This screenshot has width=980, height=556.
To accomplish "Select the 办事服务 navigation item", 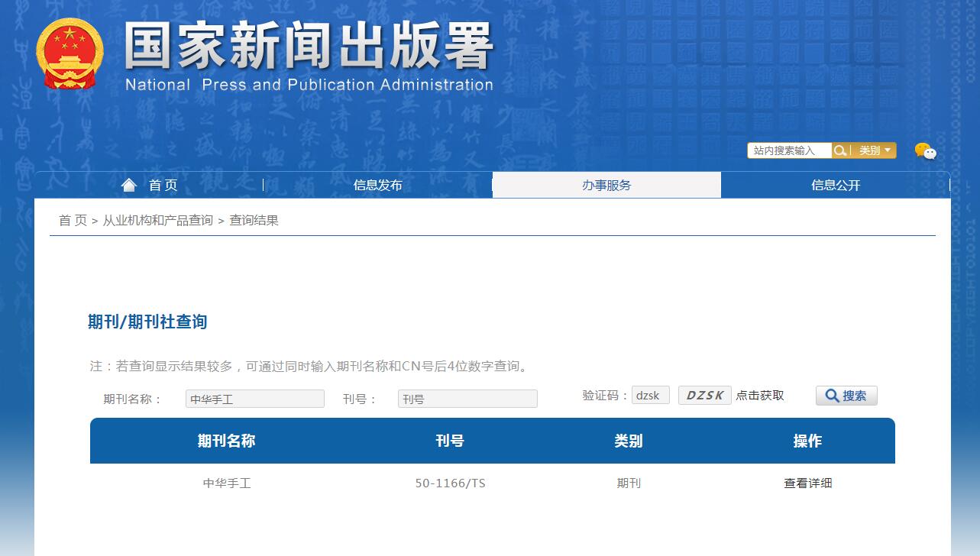I will (606, 184).
